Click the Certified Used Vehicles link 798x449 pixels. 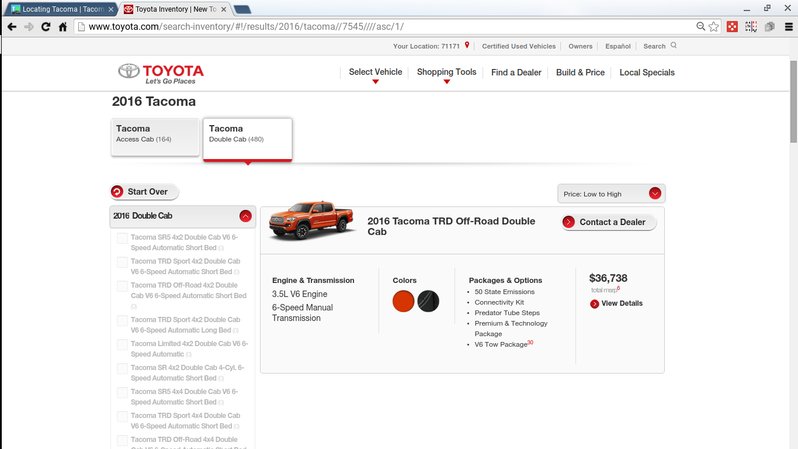point(519,46)
